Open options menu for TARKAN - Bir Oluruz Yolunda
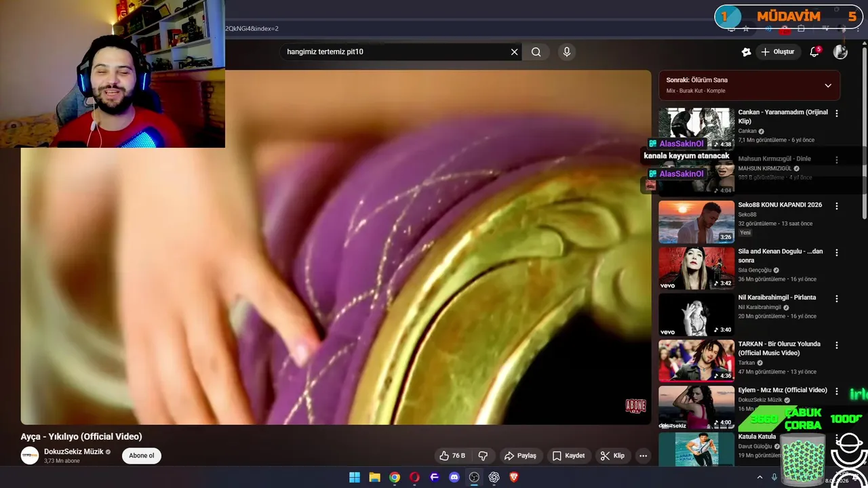Viewport: 868px width, 488px height. click(x=837, y=345)
